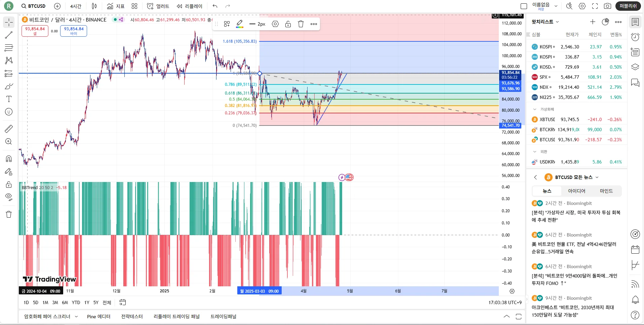644x325 pixels.
Task: Open settings for selected drawing
Action: pyautogui.click(x=275, y=24)
